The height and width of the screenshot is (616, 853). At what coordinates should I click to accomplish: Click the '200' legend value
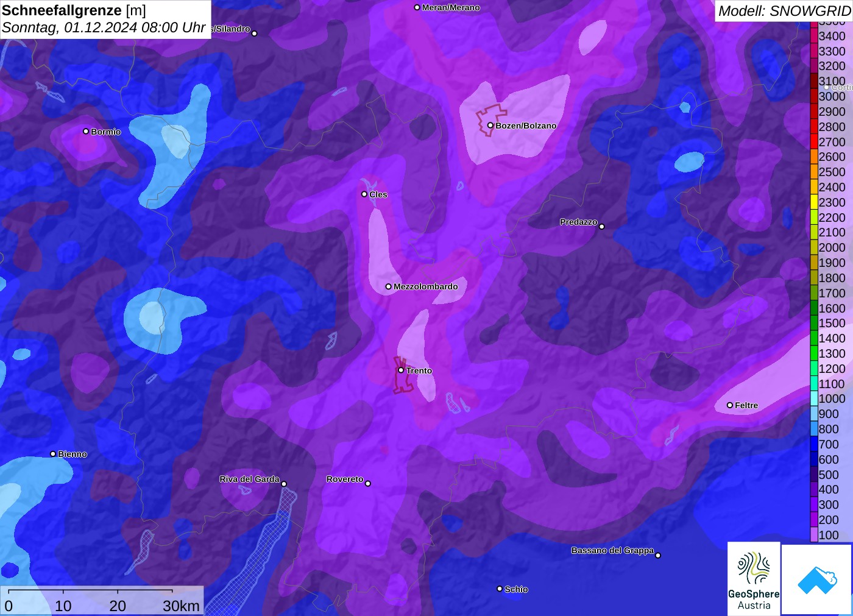pyautogui.click(x=829, y=520)
